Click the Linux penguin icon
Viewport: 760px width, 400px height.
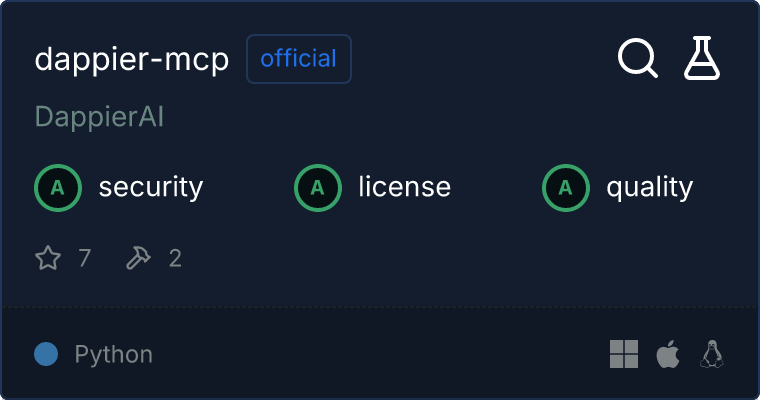coord(712,354)
